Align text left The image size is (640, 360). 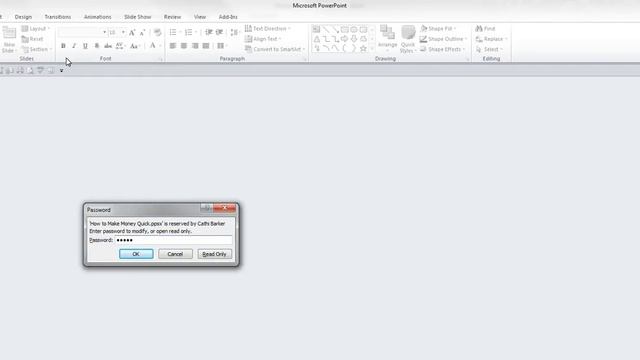coord(173,46)
